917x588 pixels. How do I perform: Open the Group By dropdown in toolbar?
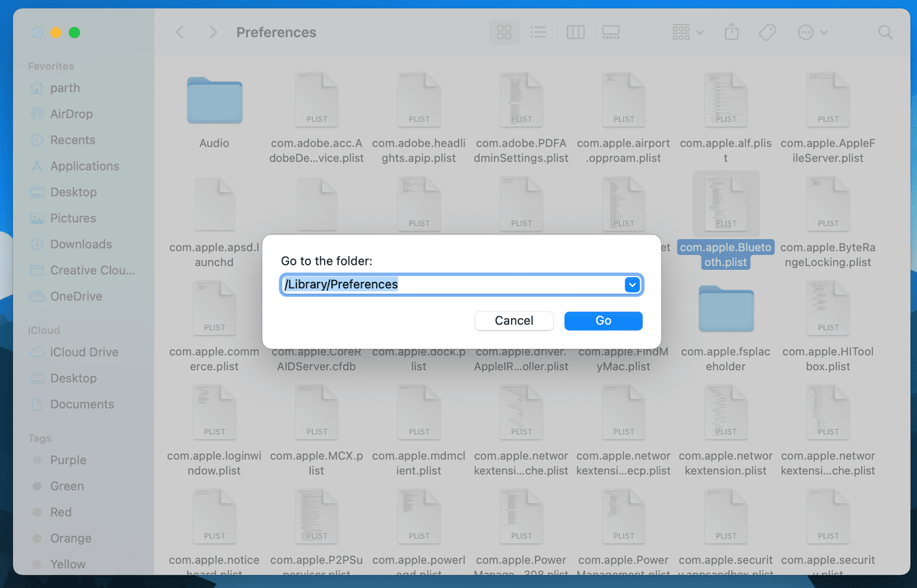click(x=688, y=32)
